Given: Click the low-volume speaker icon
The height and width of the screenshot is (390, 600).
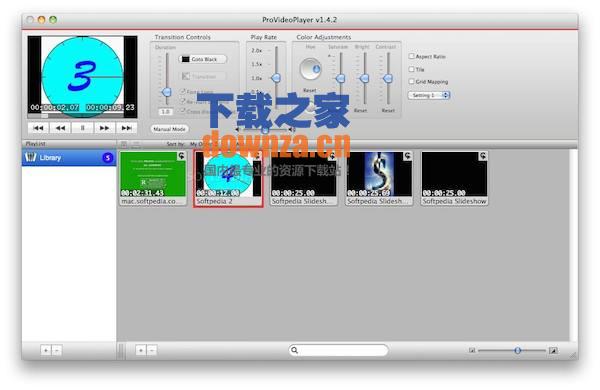Looking at the screenshot, I should tap(237, 130).
